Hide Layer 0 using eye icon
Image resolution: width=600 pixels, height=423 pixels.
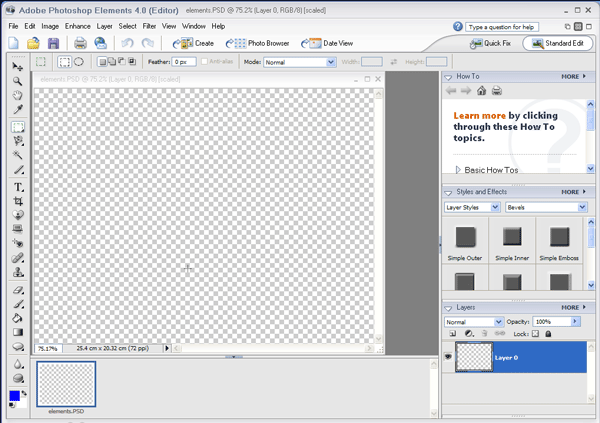pyautogui.click(x=449, y=357)
